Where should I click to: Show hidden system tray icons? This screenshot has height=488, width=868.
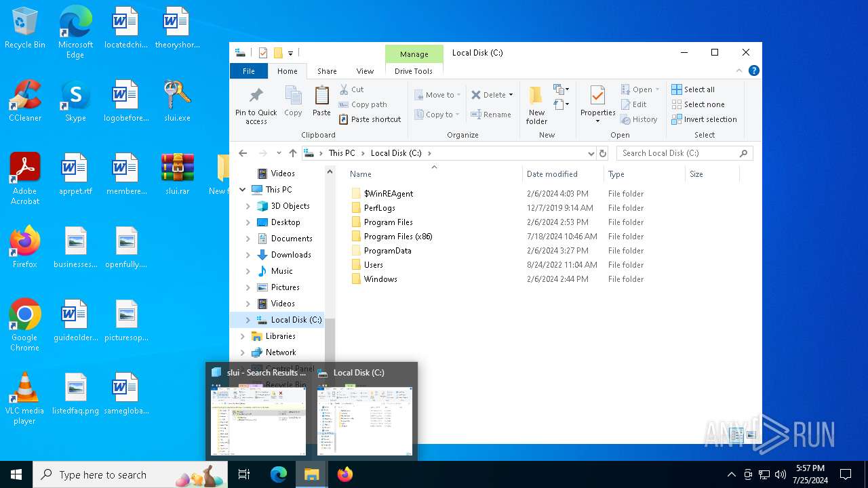pos(731,474)
